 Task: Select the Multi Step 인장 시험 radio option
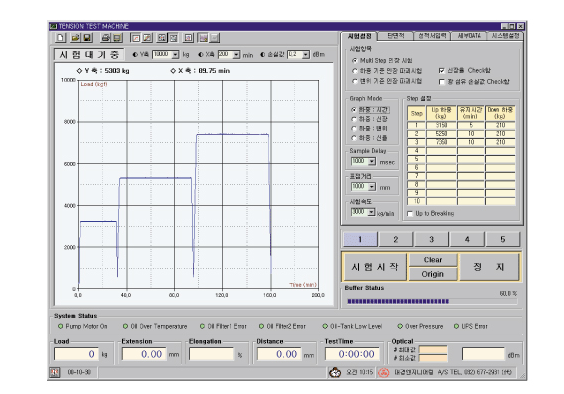pyautogui.click(x=354, y=60)
